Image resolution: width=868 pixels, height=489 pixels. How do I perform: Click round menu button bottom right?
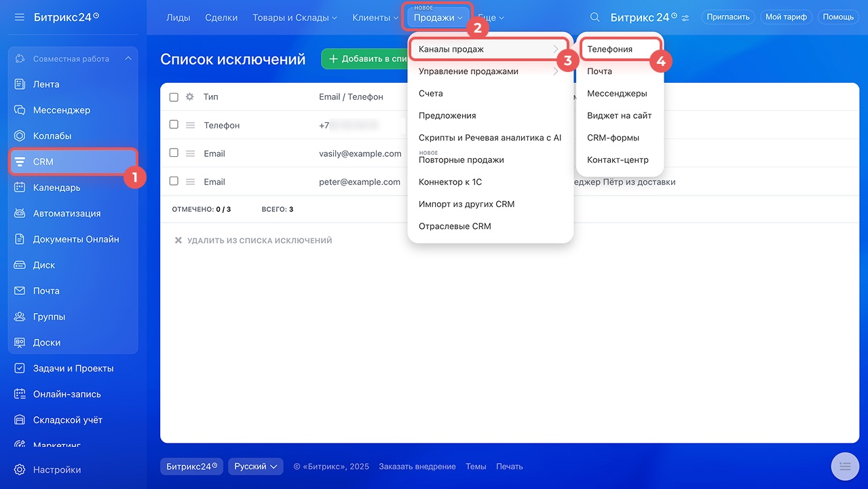click(x=845, y=465)
